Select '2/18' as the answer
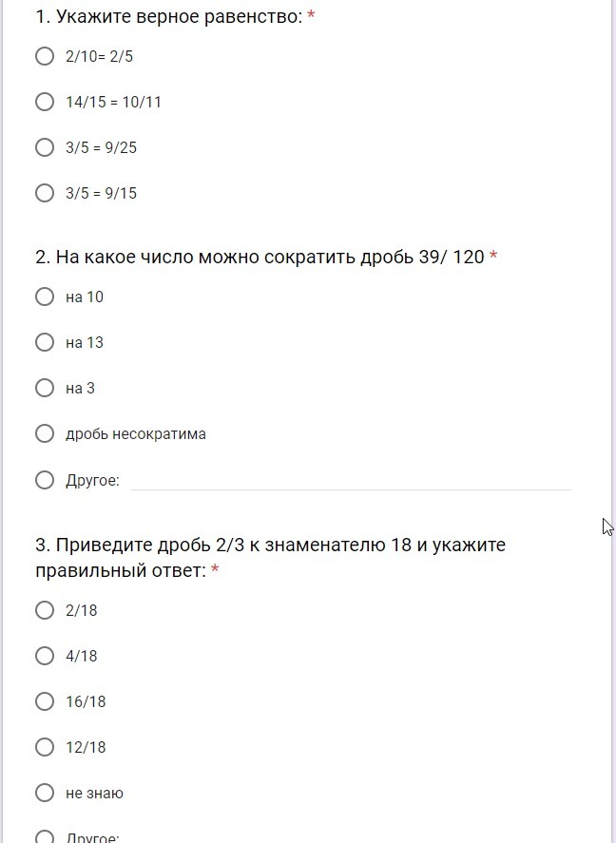Image resolution: width=616 pixels, height=843 pixels. pos(45,610)
